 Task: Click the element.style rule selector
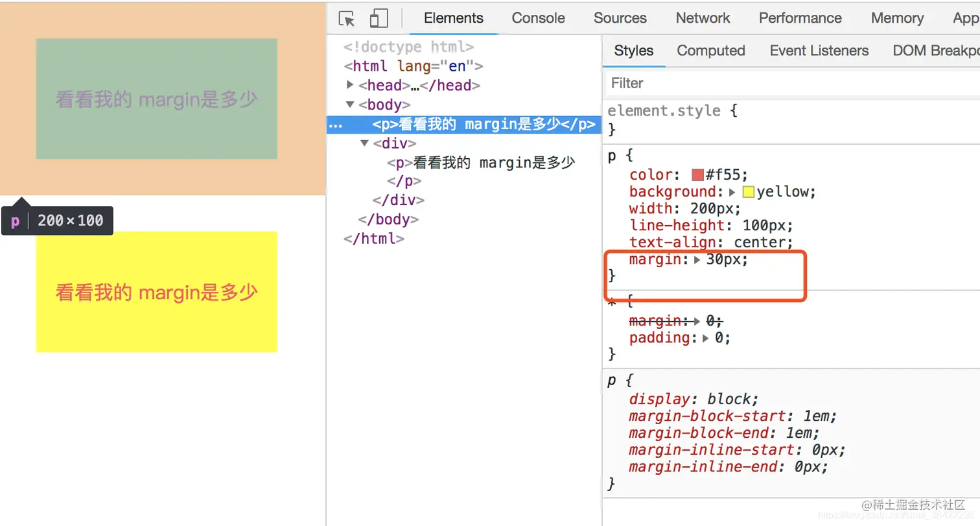pos(664,110)
